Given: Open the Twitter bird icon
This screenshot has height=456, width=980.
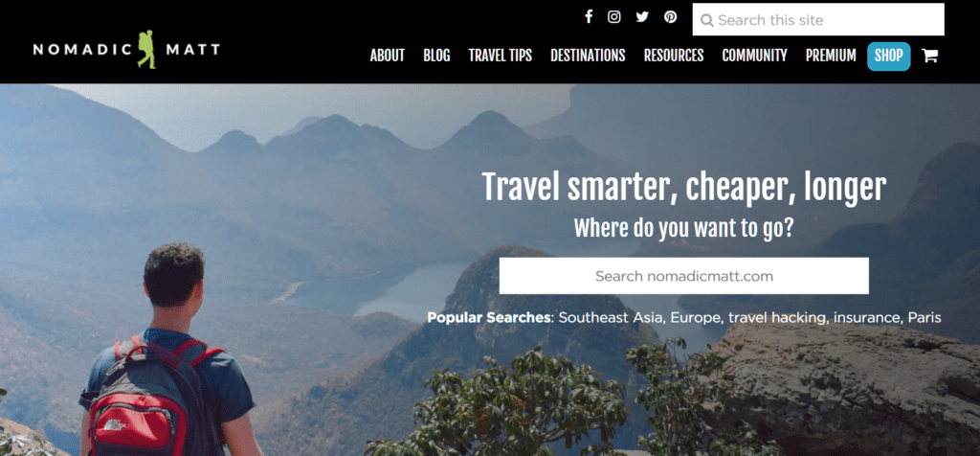Looking at the screenshot, I should (642, 17).
